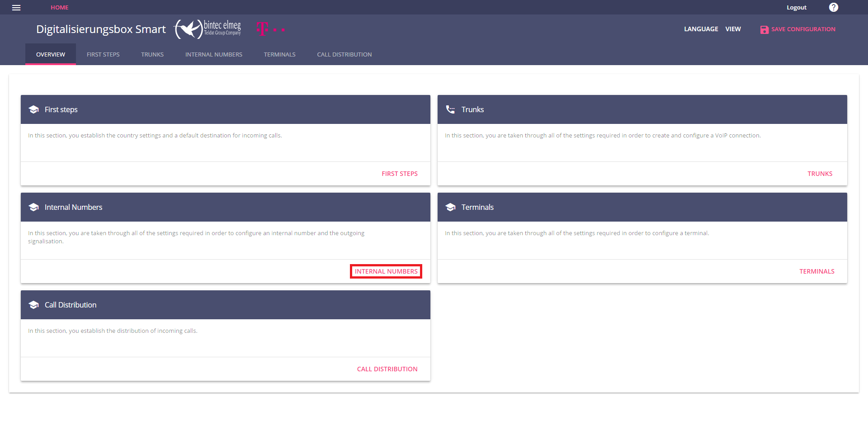Click the SAVE CONFIGURATION button
868x445 pixels.
coord(798,29)
